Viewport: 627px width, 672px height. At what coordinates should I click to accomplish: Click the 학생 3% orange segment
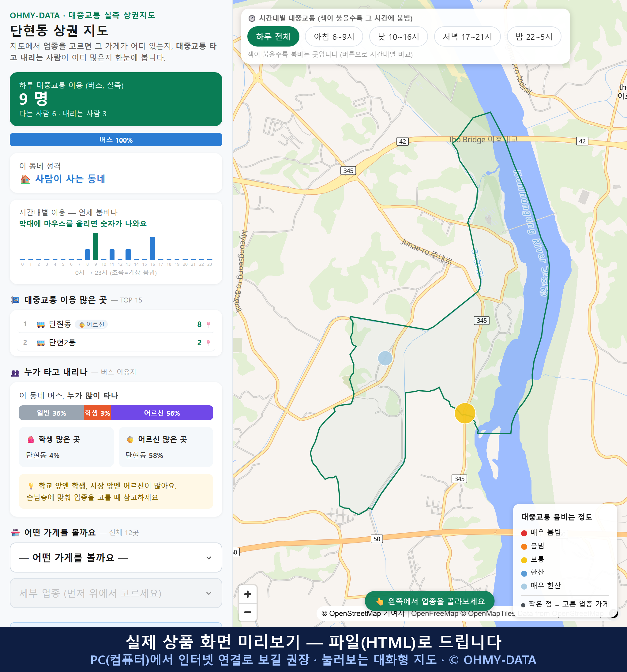coord(97,413)
